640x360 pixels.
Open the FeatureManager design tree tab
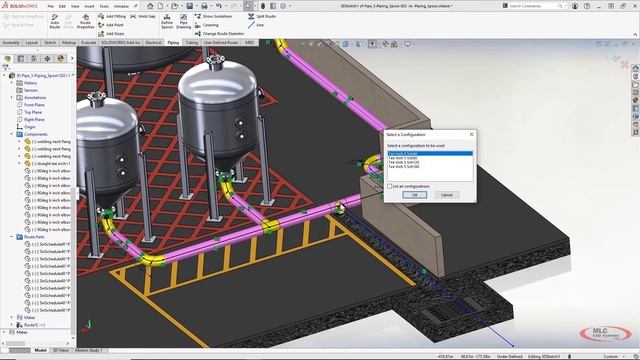click(8, 59)
